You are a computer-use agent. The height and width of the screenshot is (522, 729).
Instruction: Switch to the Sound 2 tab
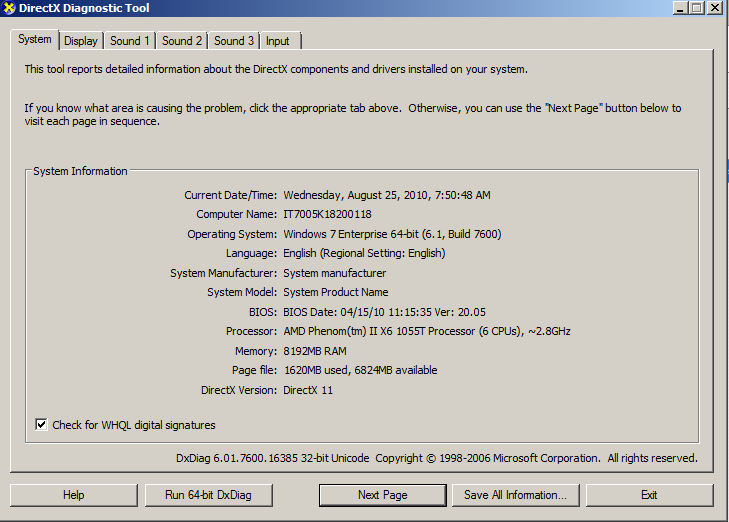click(x=182, y=41)
